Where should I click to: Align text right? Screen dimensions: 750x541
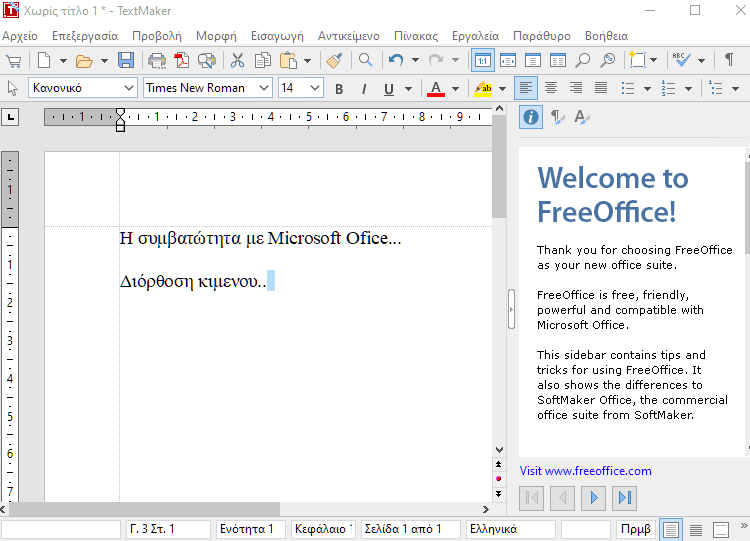(576, 88)
